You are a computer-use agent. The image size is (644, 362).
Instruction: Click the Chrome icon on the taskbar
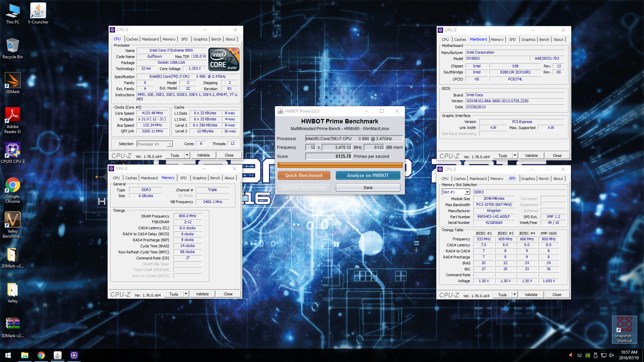click(41, 355)
